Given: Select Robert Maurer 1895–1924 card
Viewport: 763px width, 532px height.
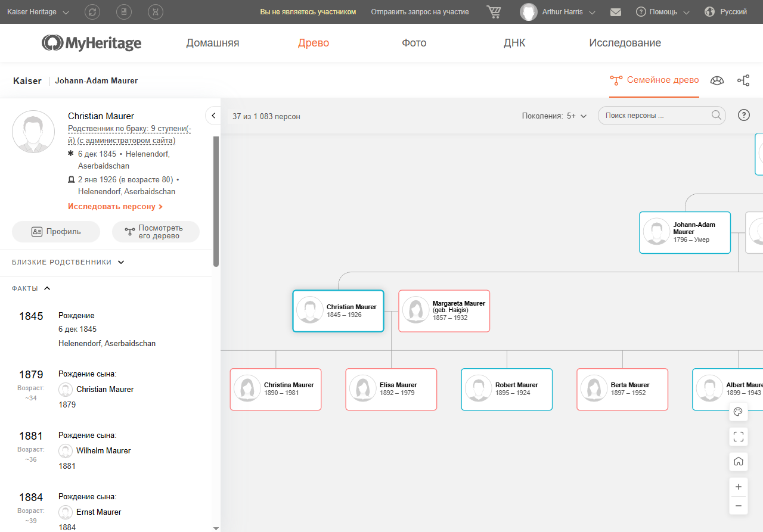Looking at the screenshot, I should (507, 389).
